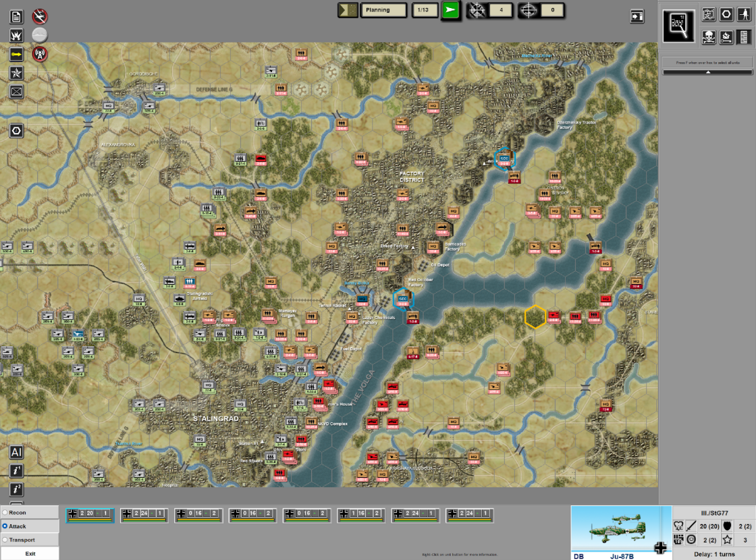Select the Recon mission radio button
Viewport: 756px width, 560px height.
point(5,512)
